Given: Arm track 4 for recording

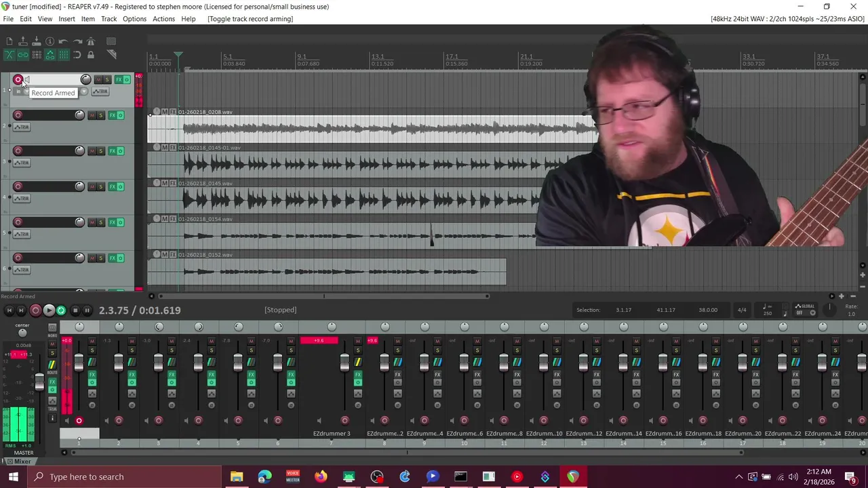Looking at the screenshot, I should (18, 186).
